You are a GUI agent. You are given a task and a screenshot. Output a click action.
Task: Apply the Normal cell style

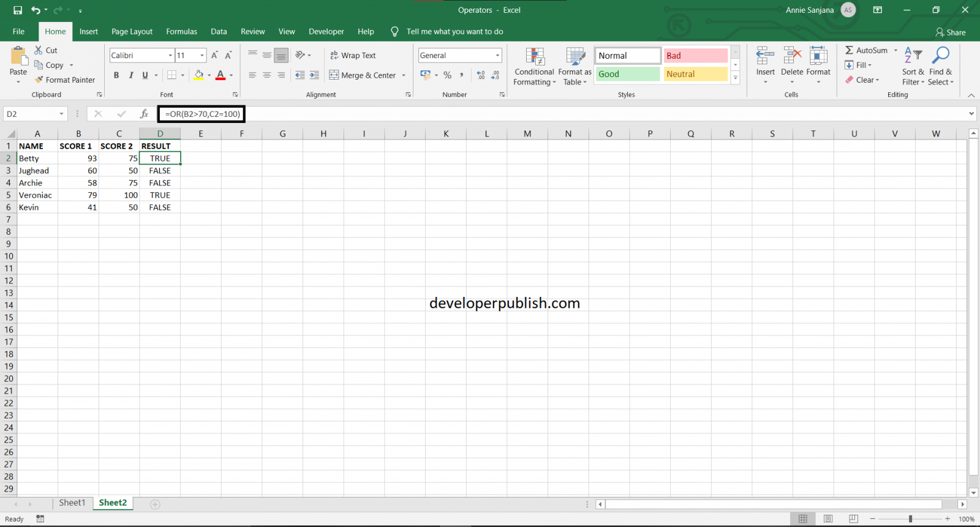pos(628,56)
